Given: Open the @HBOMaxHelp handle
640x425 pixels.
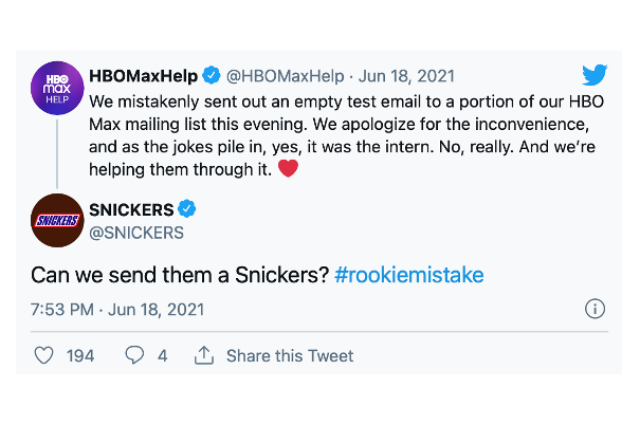Looking at the screenshot, I should pos(285,76).
